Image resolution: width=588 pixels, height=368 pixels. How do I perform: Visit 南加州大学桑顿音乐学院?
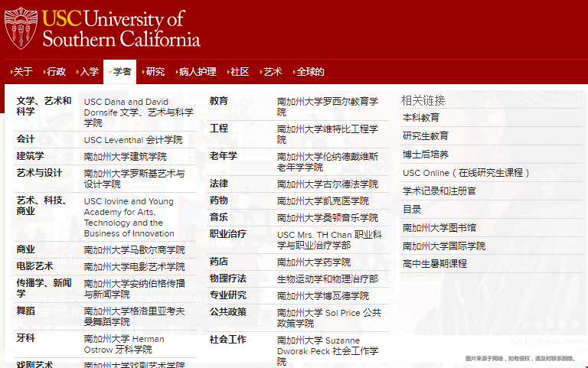328,218
